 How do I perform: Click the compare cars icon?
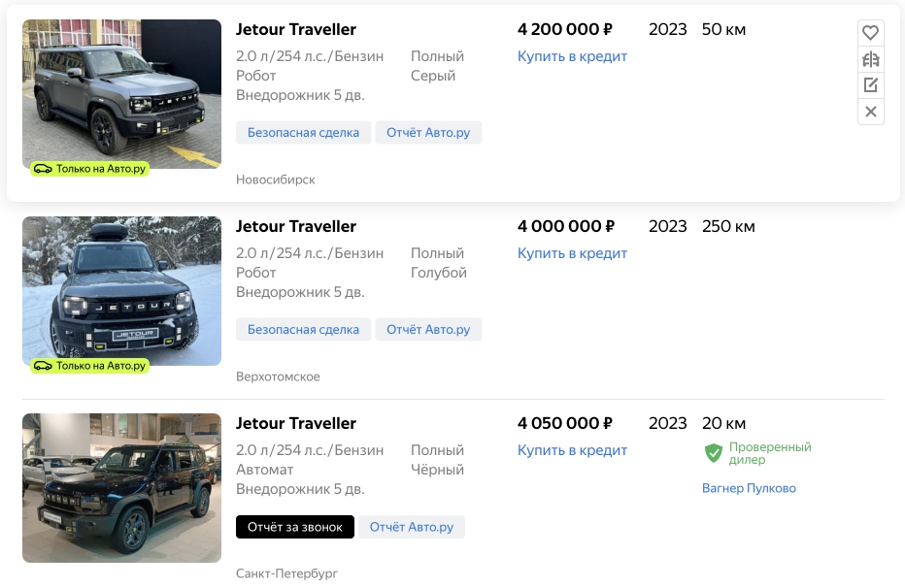pyautogui.click(x=871, y=59)
